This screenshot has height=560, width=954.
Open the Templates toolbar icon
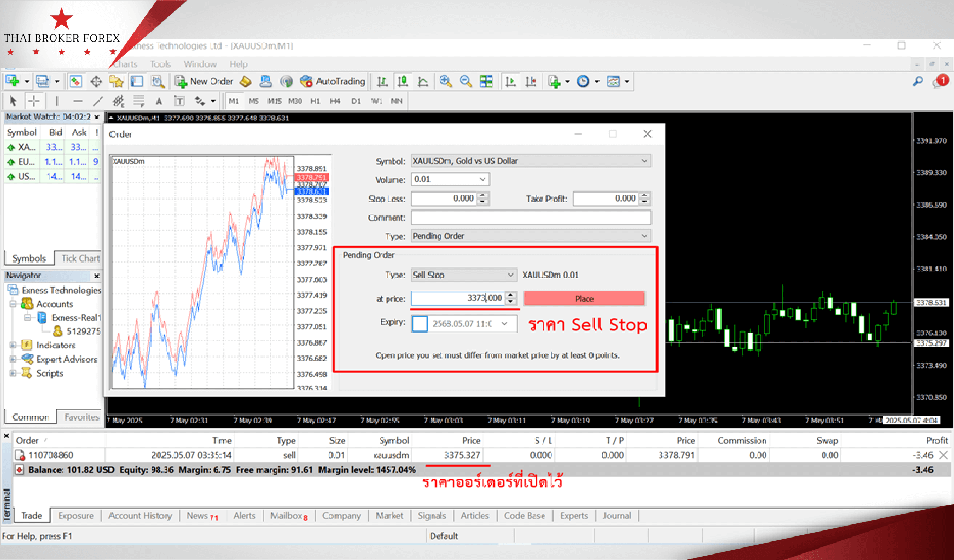point(613,81)
